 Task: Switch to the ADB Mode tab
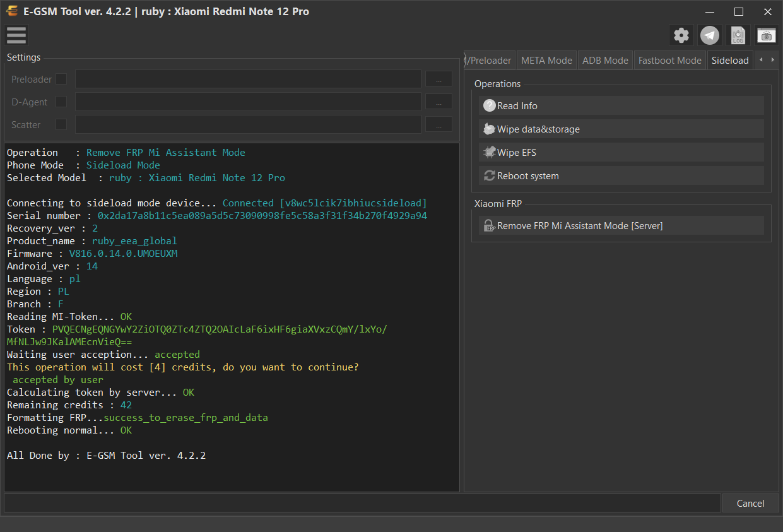605,61
